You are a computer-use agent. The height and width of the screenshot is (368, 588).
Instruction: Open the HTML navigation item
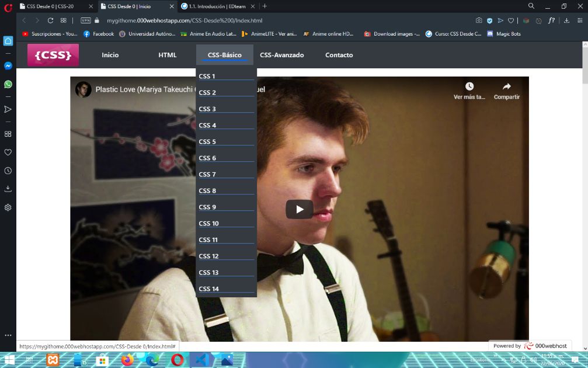[167, 55]
